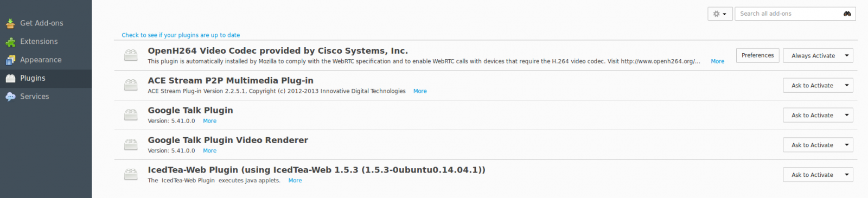868x198 pixels.
Task: Open the Ask to Activate dropdown for Google Talk Plugin
Action: [x=818, y=115]
